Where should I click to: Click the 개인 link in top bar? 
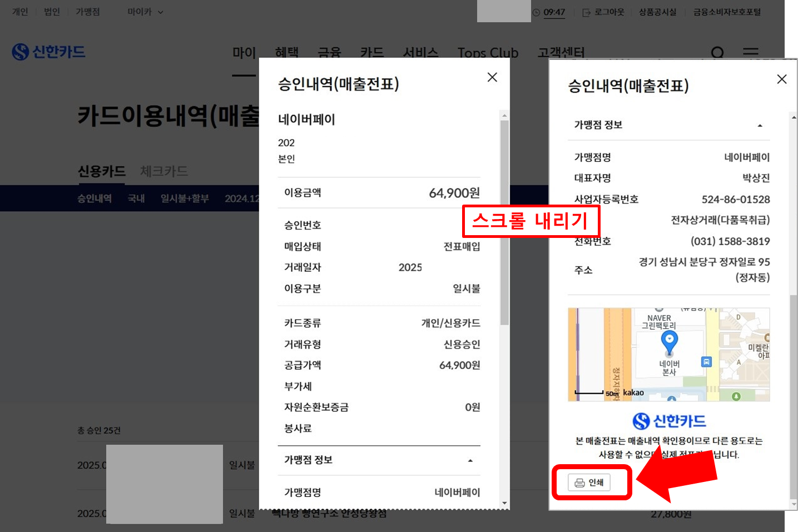(20, 12)
